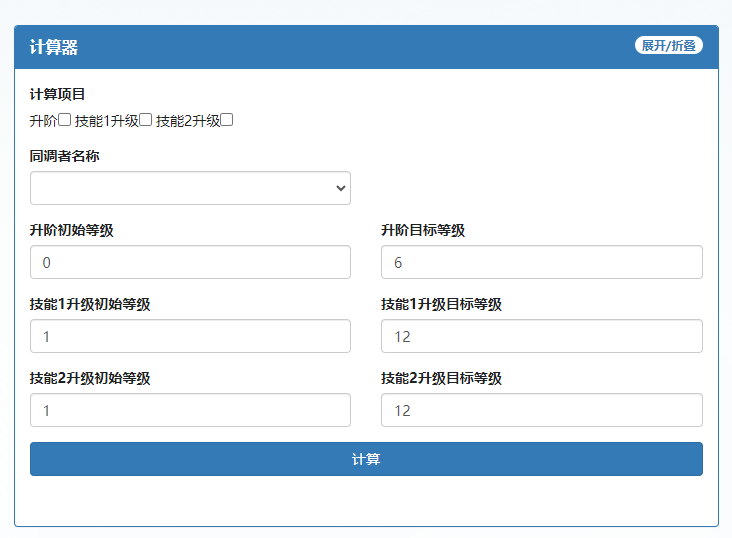Focus the 技能2升级初始等级 input field
This screenshot has width=732, height=538.
[190, 410]
